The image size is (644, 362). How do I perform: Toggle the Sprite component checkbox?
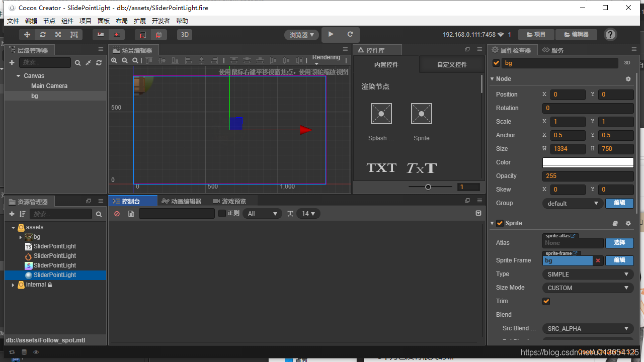click(500, 223)
